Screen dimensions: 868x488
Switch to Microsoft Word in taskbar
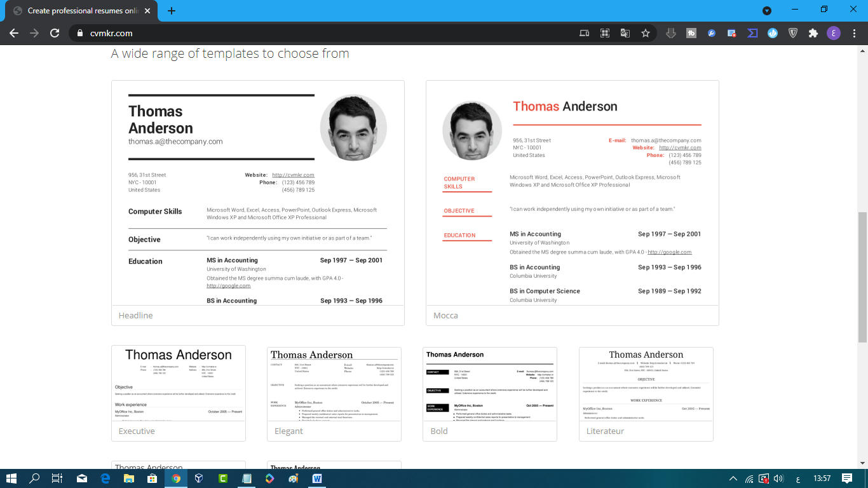[317, 478]
